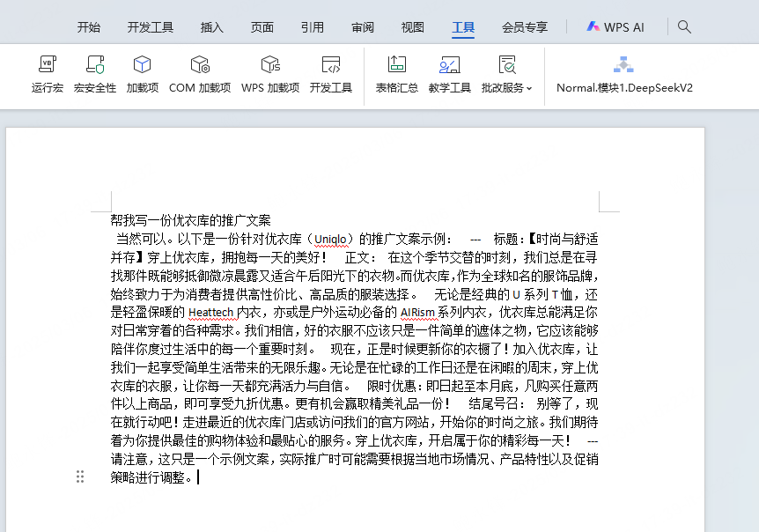Run the Normal.模块1.DeepSeekV2 macro button
759x532 pixels.
pos(624,74)
